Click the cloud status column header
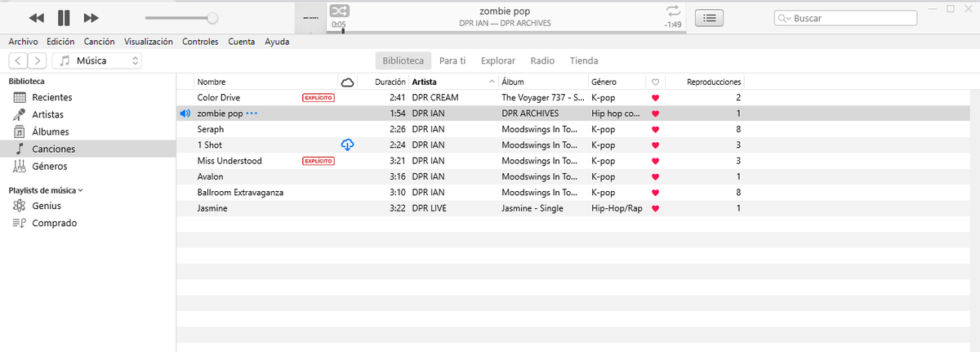The width and height of the screenshot is (980, 352). coord(347,82)
